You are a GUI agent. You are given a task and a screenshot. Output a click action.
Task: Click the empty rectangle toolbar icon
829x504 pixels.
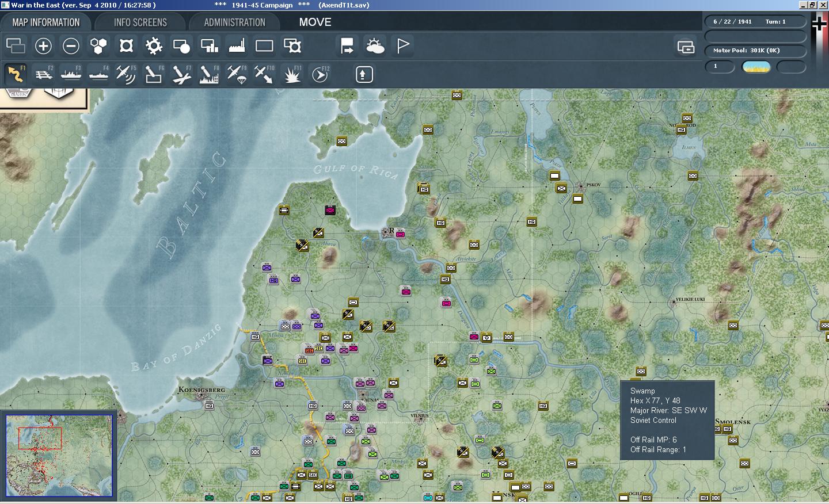pos(264,45)
